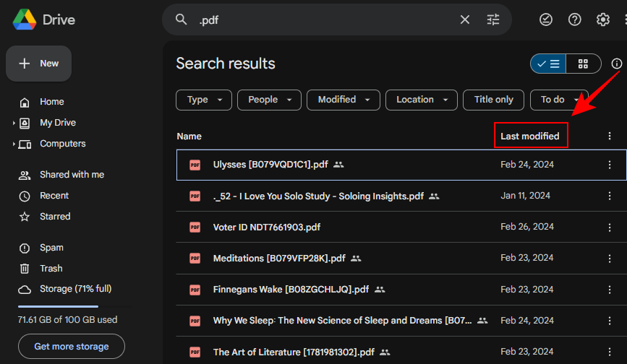Open the Type filter dropdown

click(x=204, y=100)
